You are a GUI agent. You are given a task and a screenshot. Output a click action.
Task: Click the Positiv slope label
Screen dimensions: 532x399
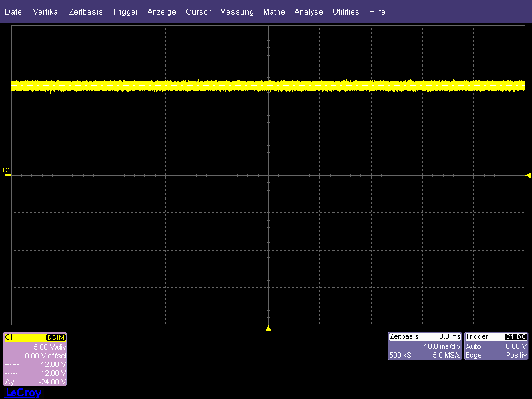(517, 355)
